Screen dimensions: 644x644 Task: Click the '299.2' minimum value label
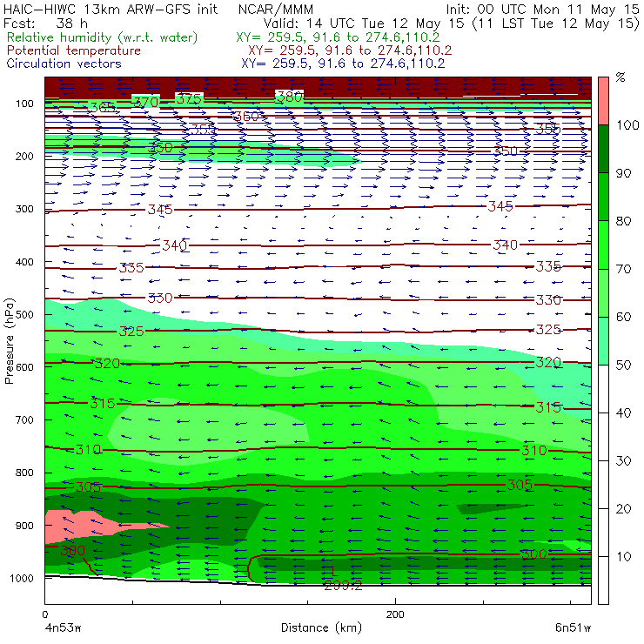[343, 586]
